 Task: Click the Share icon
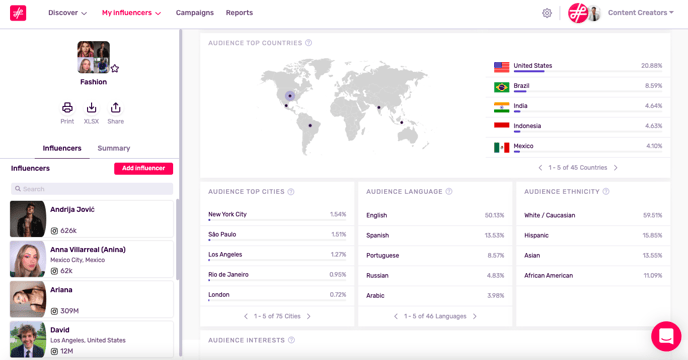[115, 108]
